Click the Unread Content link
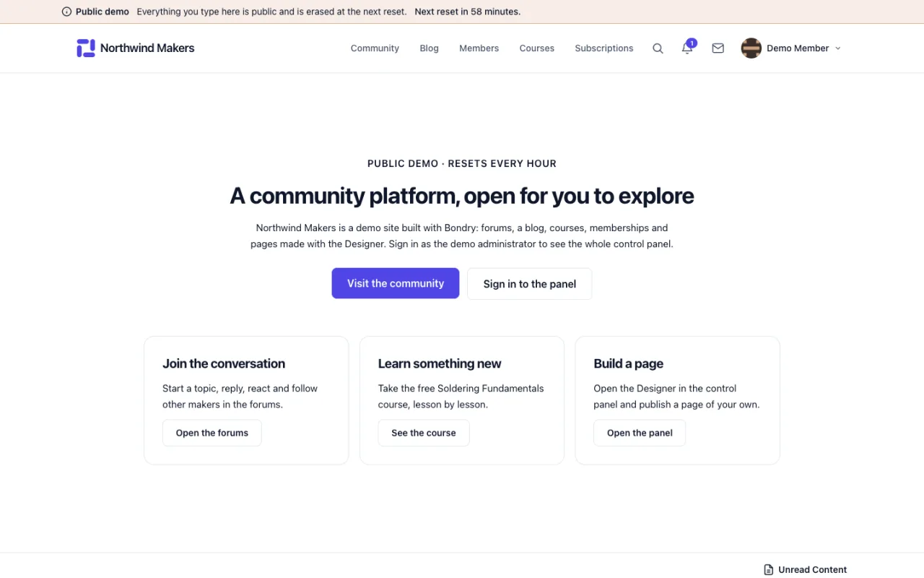Image resolution: width=924 pixels, height=578 pixels. click(806, 569)
